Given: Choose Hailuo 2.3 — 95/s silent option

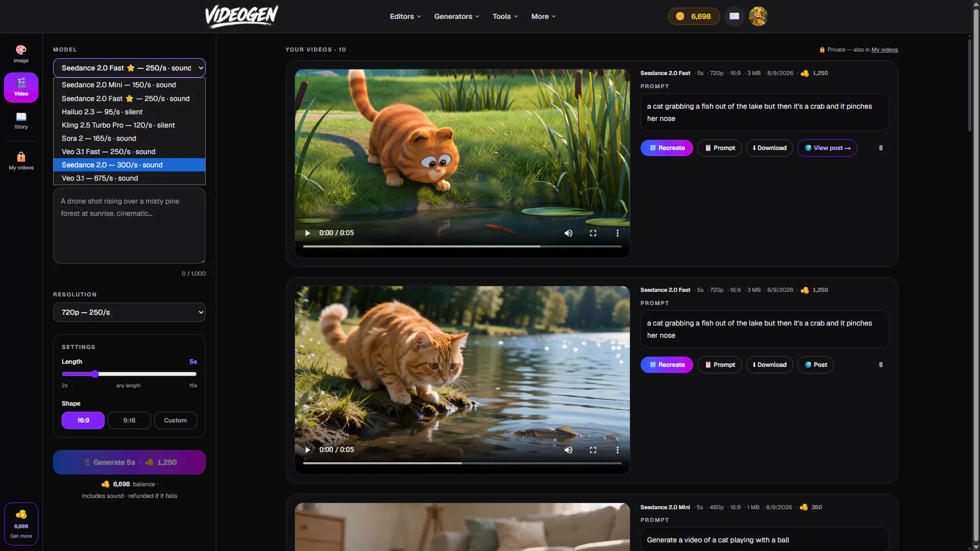Looking at the screenshot, I should coord(129,112).
